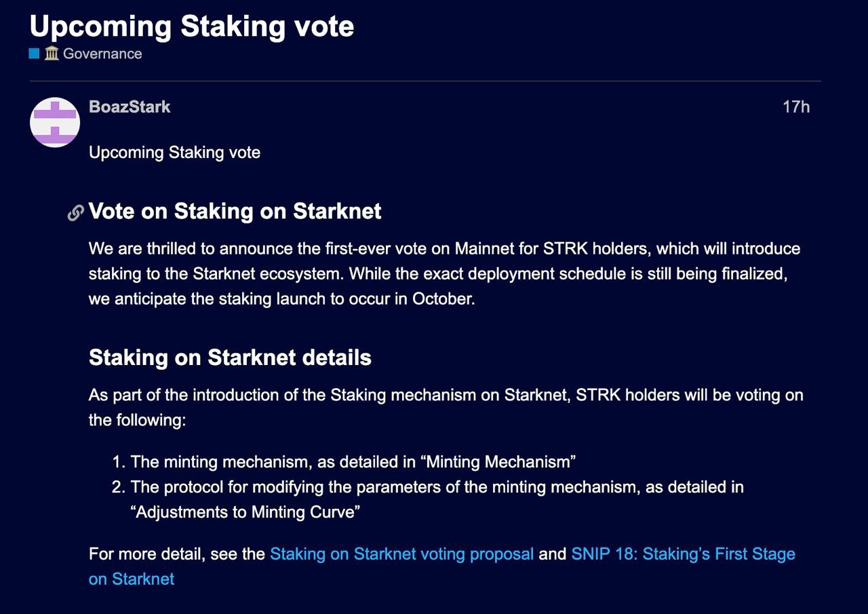The height and width of the screenshot is (614, 868).
Task: Click the 17h post timestamp
Action: [795, 107]
